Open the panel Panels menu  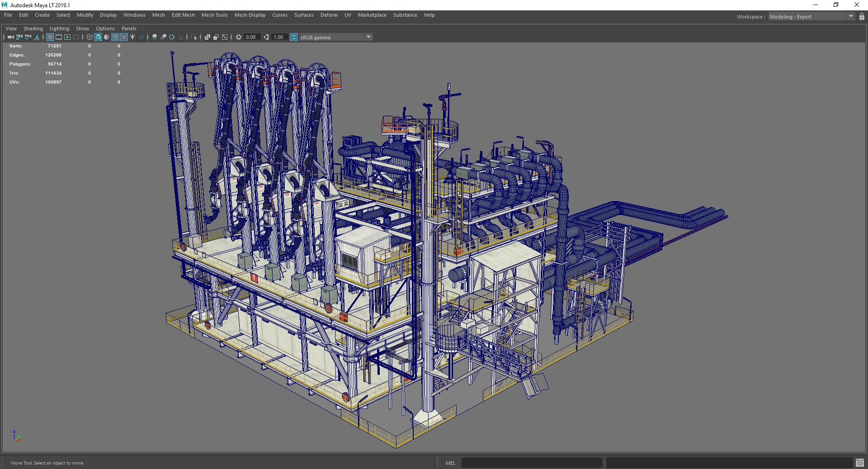coord(129,28)
